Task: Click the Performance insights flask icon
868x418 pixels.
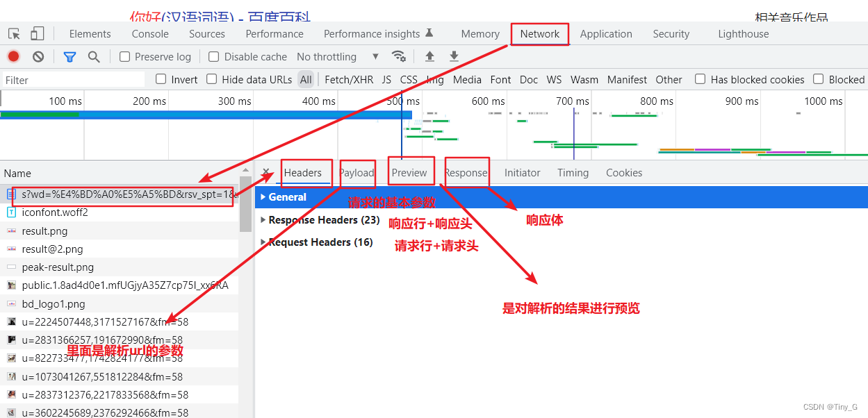Action: (x=429, y=33)
